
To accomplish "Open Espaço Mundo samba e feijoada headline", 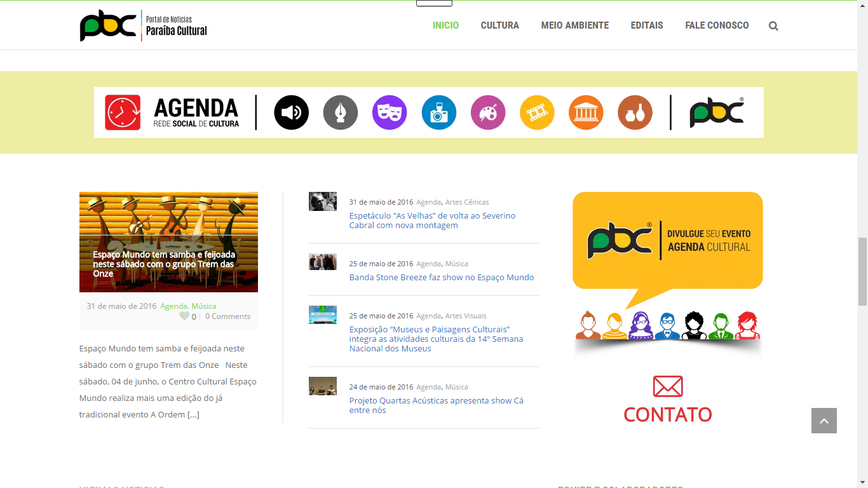I will [164, 264].
